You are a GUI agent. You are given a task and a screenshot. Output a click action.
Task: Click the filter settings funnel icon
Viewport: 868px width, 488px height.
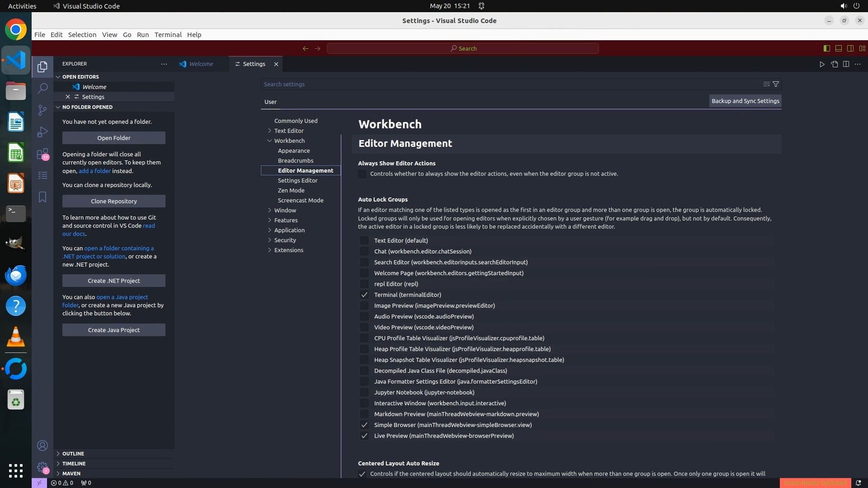click(776, 84)
